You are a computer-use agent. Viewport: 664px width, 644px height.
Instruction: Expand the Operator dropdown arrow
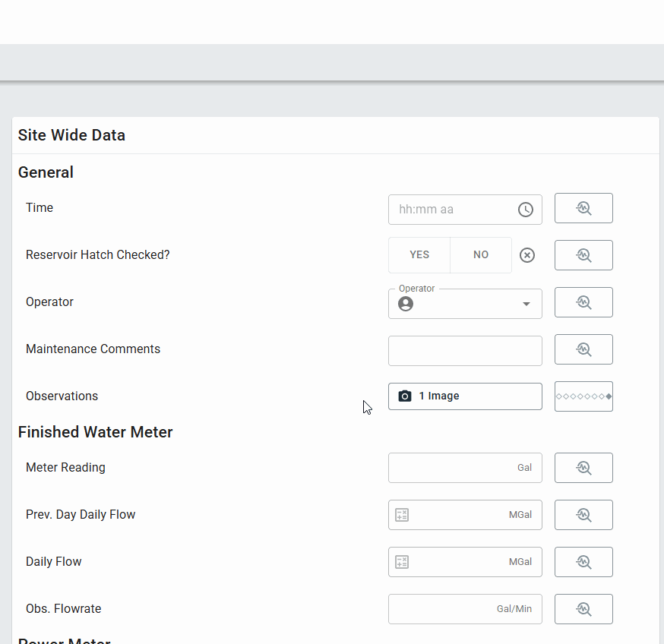point(526,304)
